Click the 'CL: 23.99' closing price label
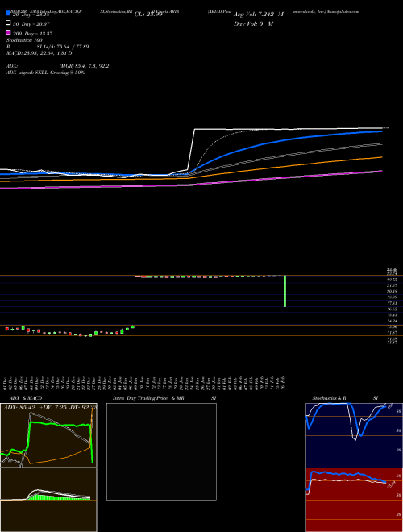 148,15
